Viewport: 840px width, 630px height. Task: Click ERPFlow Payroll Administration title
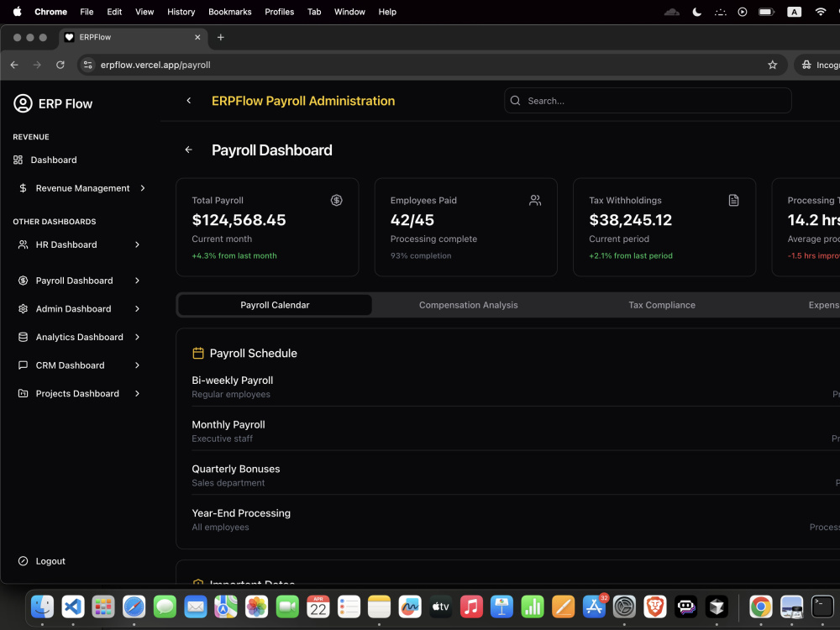pyautogui.click(x=303, y=101)
